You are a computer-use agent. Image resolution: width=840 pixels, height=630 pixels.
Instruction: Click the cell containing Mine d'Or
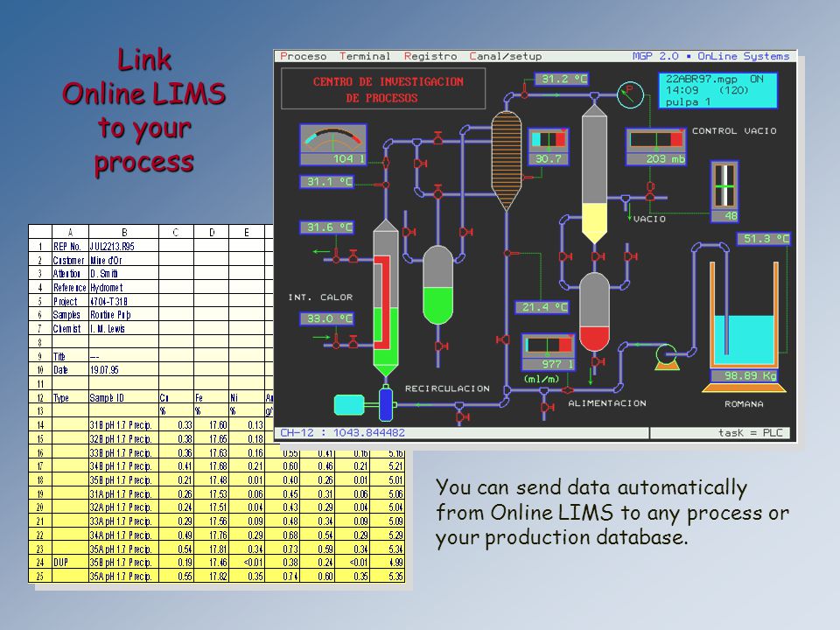(x=123, y=261)
